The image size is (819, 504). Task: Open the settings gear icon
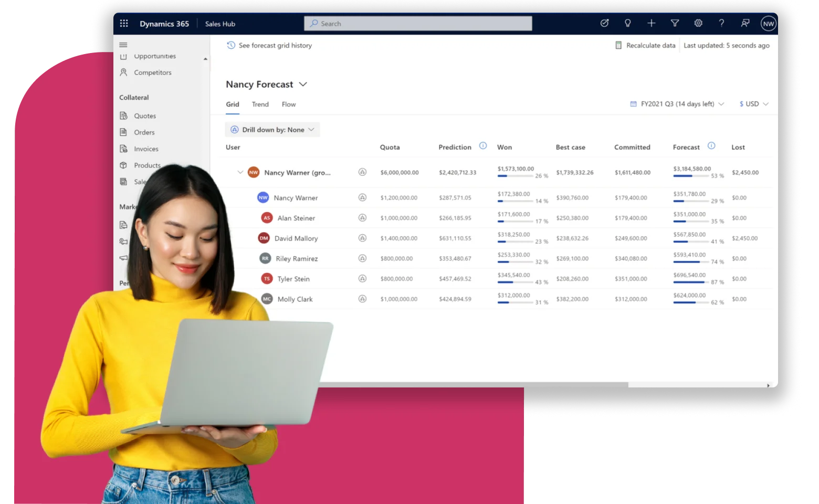[x=698, y=23]
